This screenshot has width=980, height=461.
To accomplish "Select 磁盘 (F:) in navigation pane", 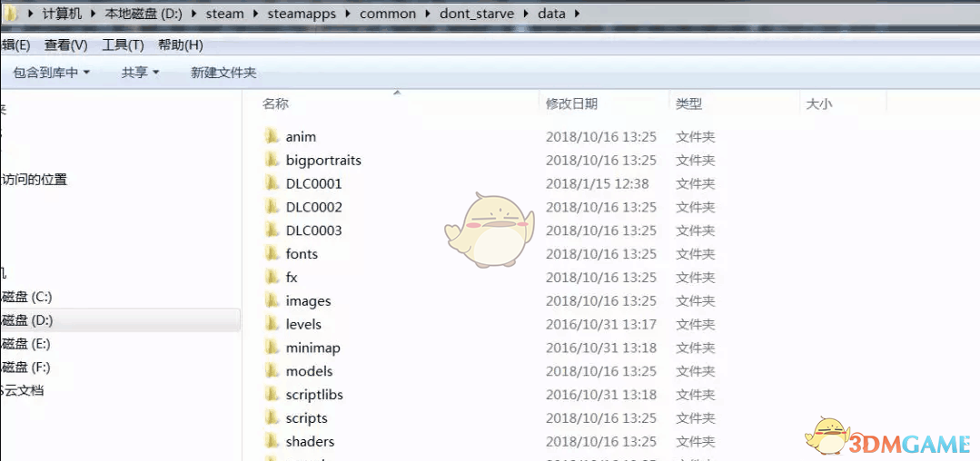I will point(26,367).
